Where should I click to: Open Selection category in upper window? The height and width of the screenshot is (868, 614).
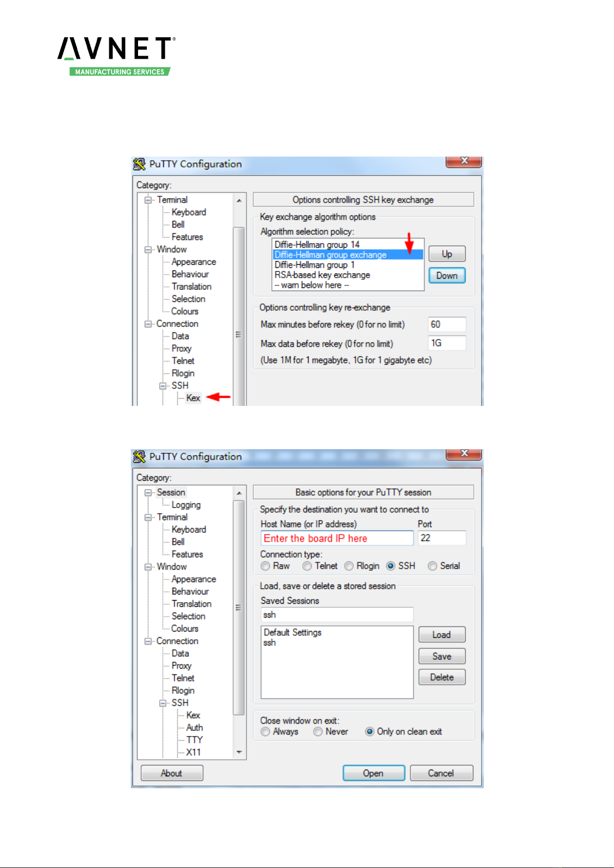(188, 299)
